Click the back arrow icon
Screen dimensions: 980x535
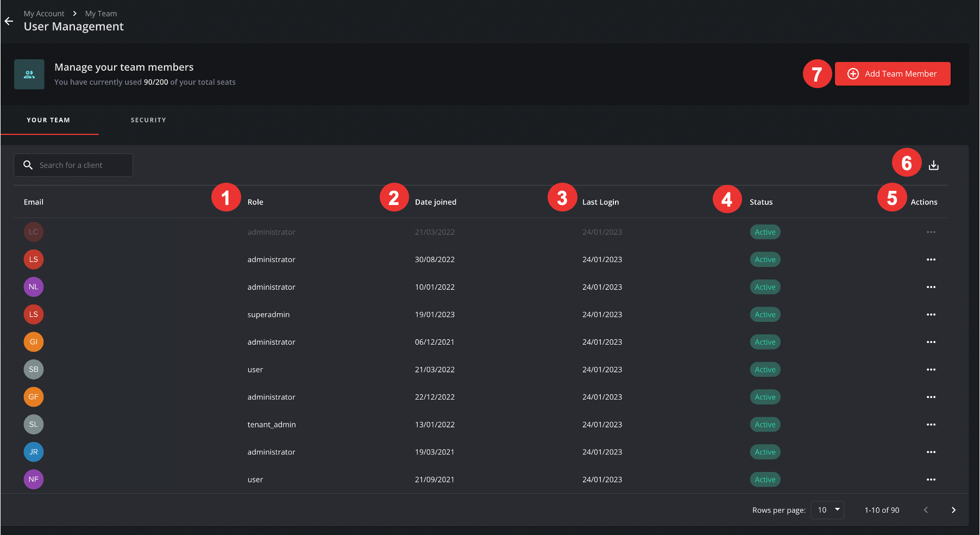tap(9, 21)
